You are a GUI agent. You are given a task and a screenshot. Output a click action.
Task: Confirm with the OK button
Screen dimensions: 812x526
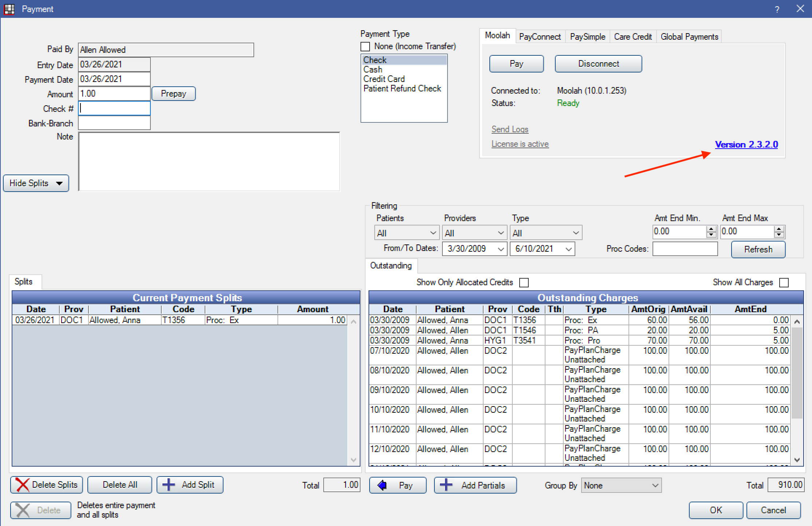click(716, 510)
